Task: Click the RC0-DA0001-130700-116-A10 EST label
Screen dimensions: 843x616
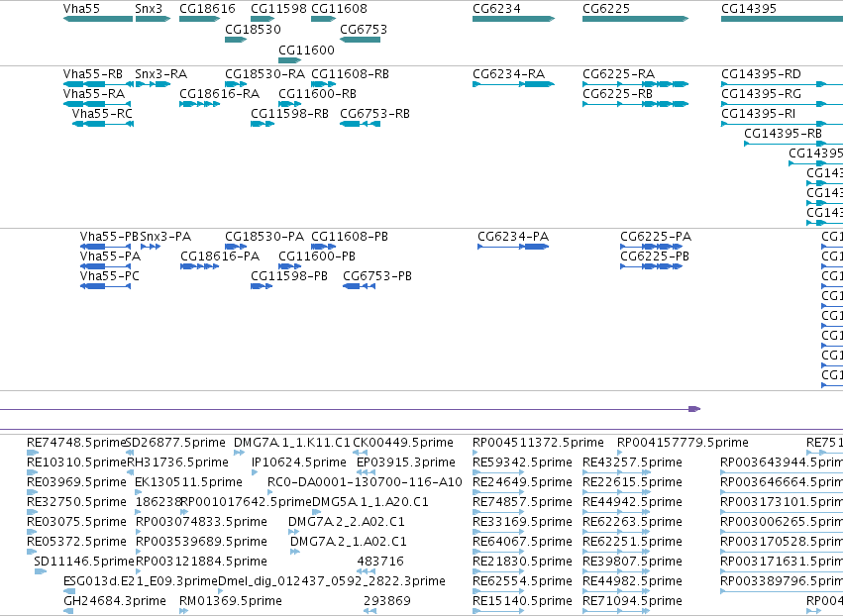Action: [x=366, y=482]
